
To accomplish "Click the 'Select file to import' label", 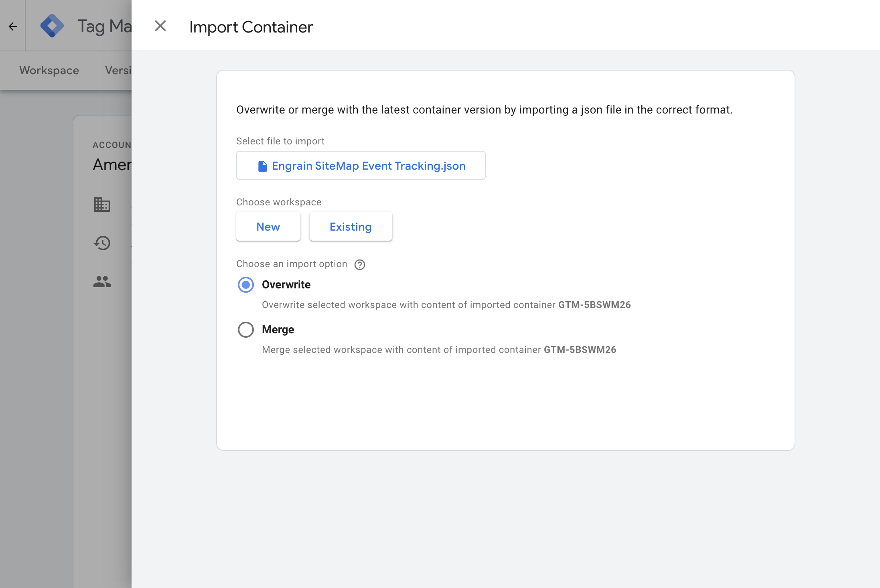I will pyautogui.click(x=280, y=141).
